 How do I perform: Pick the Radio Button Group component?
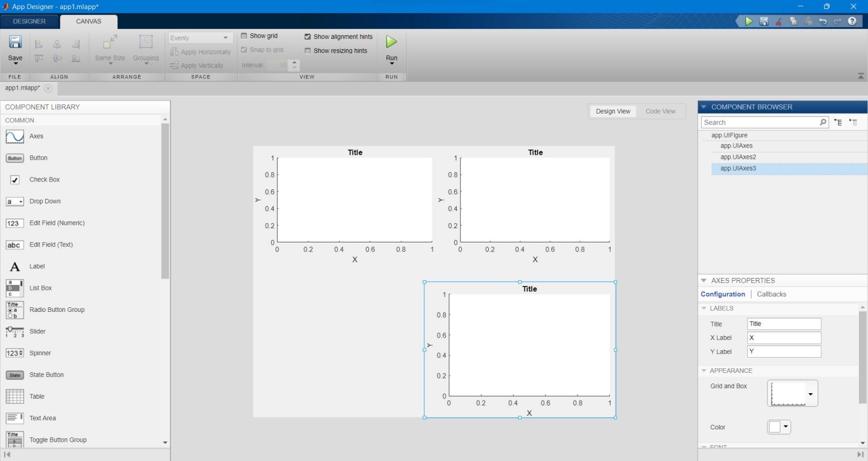57,310
